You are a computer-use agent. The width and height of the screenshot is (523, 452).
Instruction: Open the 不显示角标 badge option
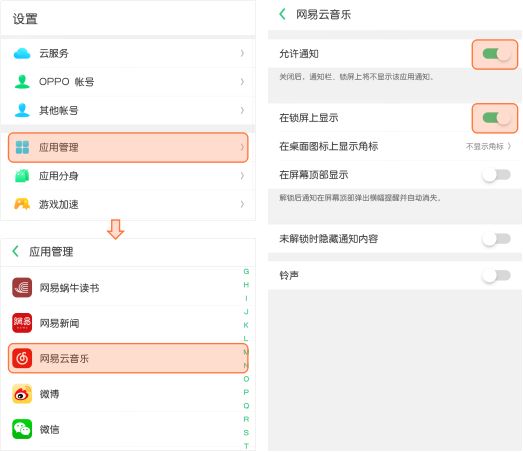(x=488, y=146)
